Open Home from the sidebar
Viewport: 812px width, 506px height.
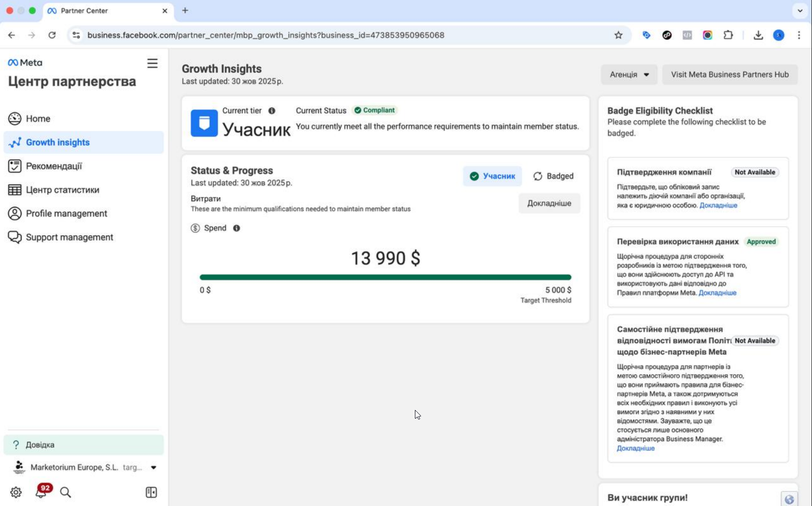pos(83,118)
